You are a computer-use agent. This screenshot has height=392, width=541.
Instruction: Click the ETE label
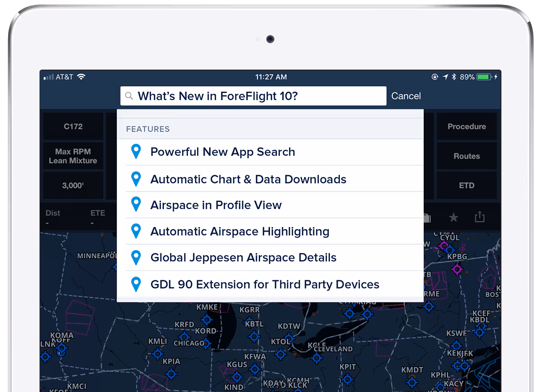click(98, 213)
